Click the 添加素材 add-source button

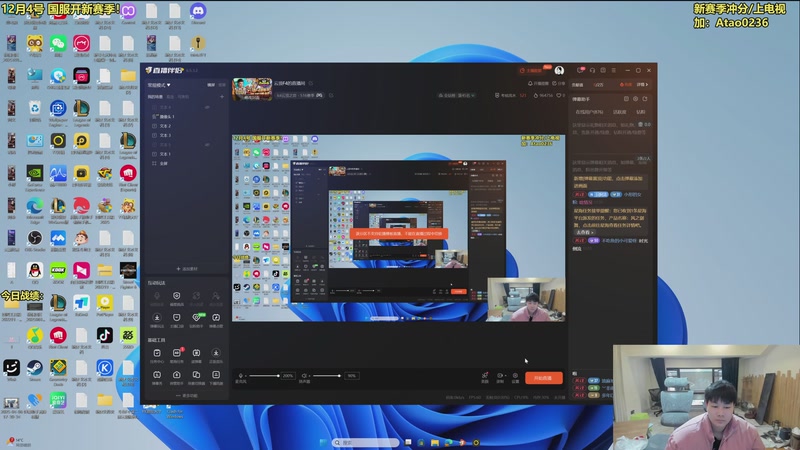point(187,268)
